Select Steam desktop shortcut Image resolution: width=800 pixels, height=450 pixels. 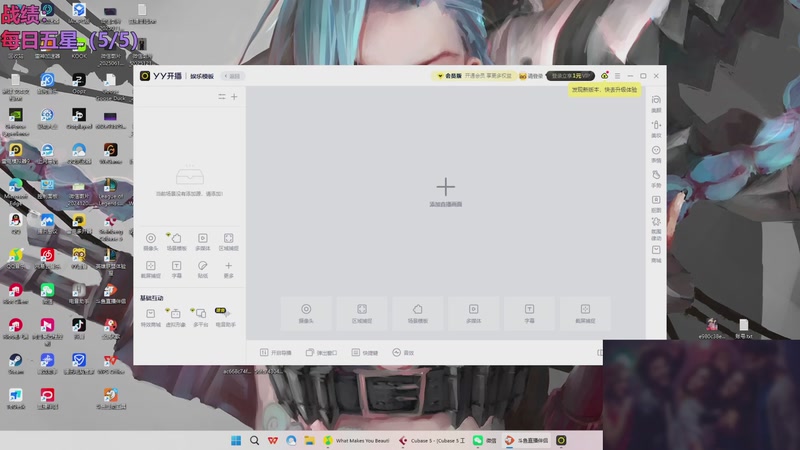15,363
